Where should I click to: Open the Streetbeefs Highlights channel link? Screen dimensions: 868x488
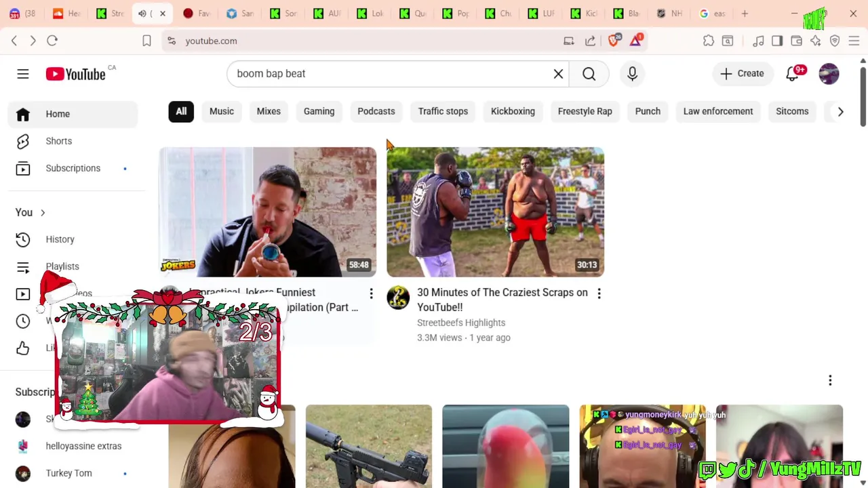click(x=461, y=323)
